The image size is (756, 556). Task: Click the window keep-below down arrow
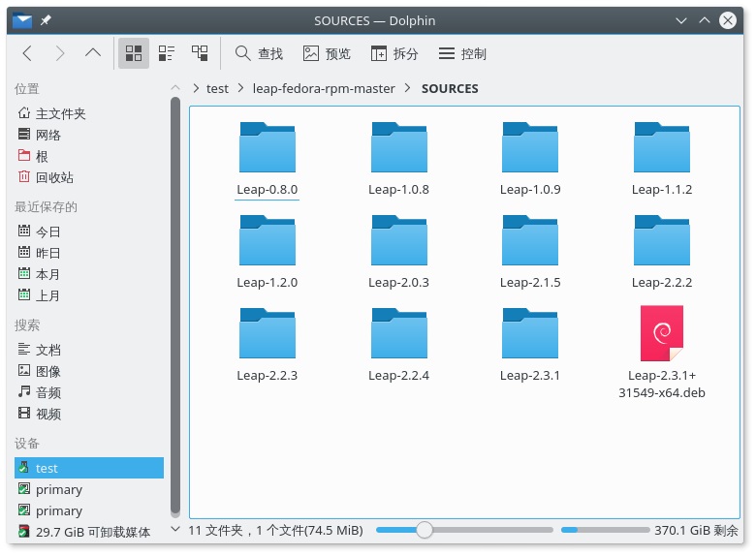680,20
